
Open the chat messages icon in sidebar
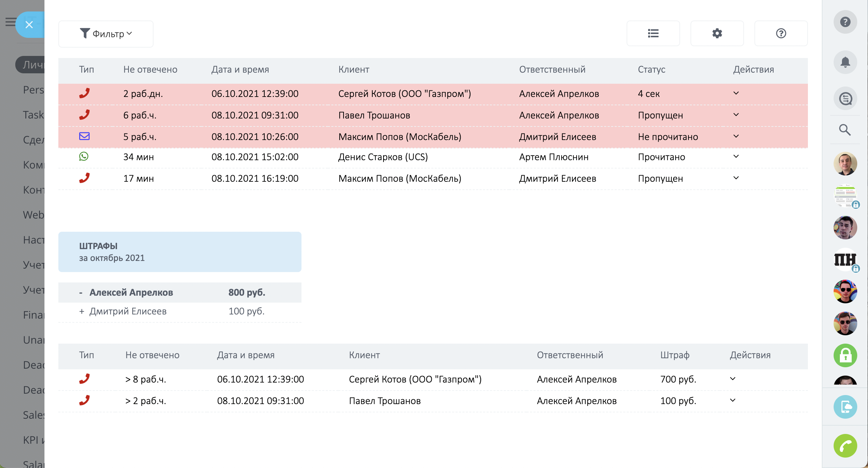tap(845, 99)
